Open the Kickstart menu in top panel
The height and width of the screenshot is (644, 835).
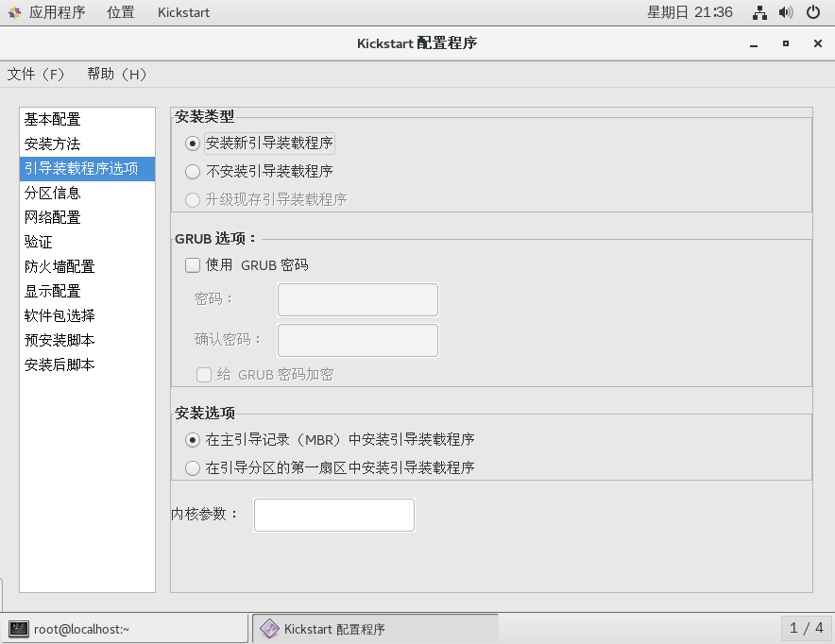pos(183,12)
